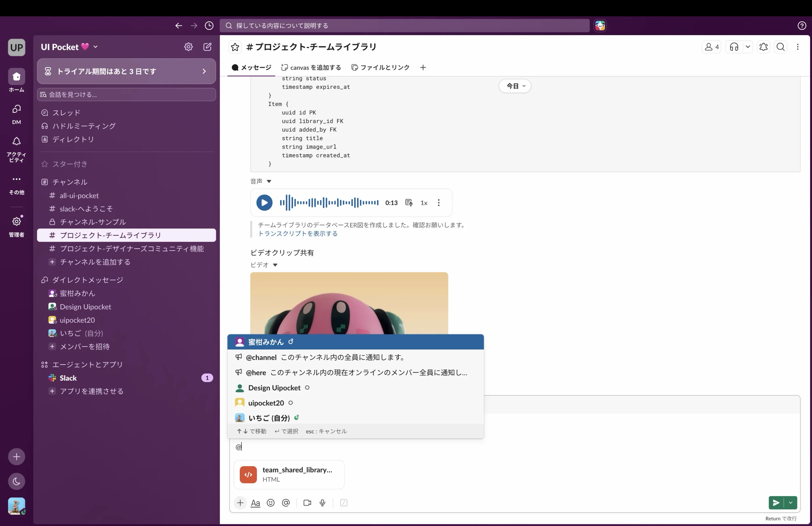Viewport: 812px width, 526px height.
Task: Toggle dark mode moon icon
Action: (x=16, y=481)
